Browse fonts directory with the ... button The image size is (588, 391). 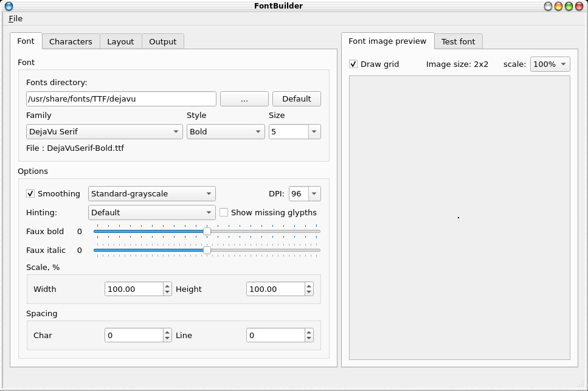click(x=244, y=99)
